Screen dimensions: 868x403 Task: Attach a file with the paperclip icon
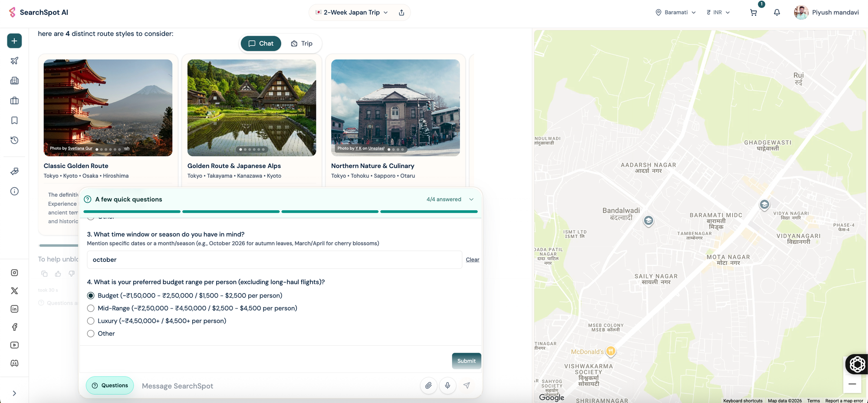[428, 386]
